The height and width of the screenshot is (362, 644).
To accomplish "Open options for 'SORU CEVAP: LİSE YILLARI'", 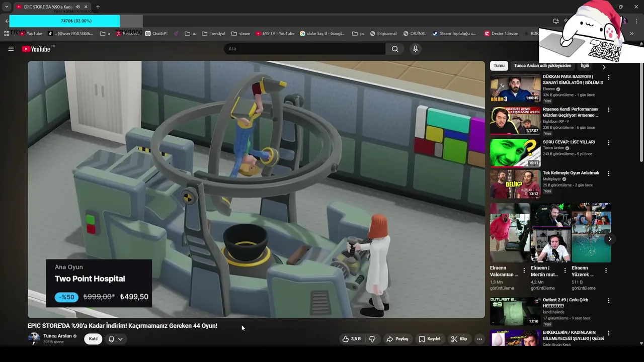I will [x=608, y=143].
